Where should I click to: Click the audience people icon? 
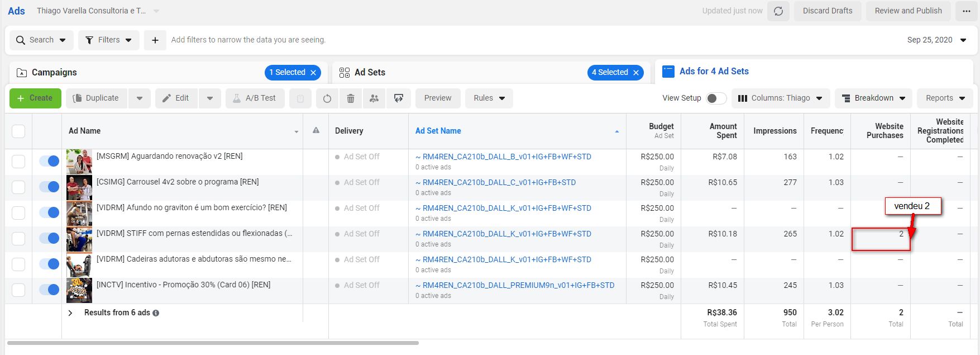(374, 98)
